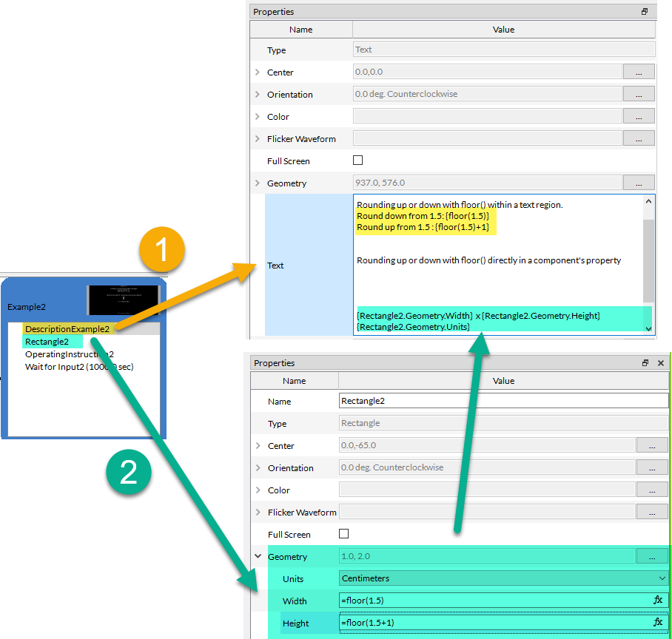Undock the Rectangle2 Properties panel
Viewport: 672px width, 639px height.
click(645, 363)
